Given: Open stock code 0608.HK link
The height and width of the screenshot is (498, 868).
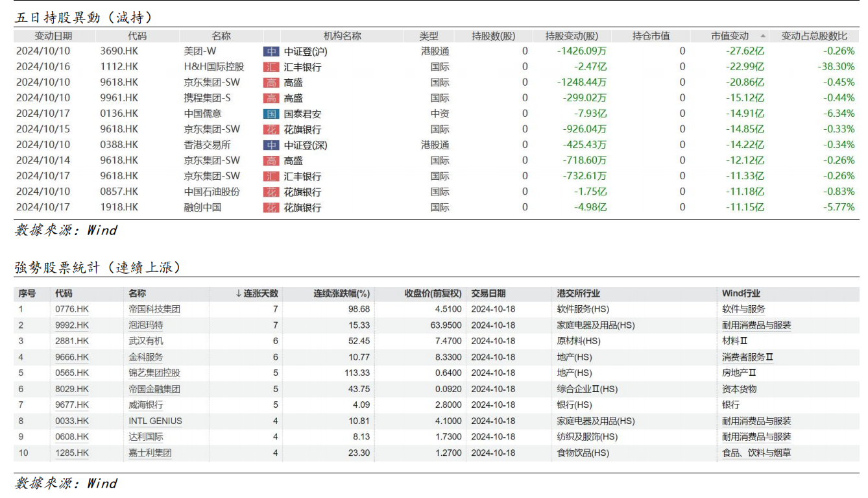Looking at the screenshot, I should pos(72,437).
